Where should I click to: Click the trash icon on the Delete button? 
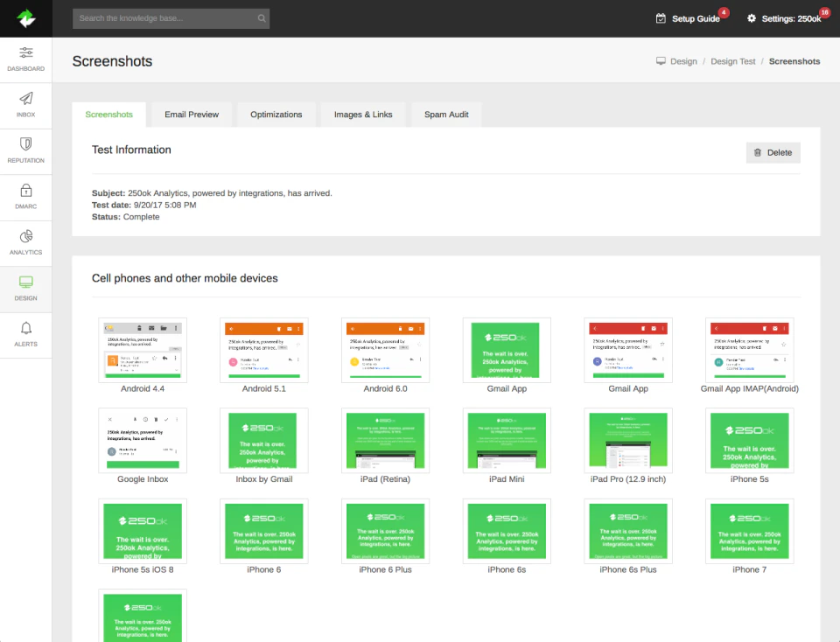(x=759, y=152)
